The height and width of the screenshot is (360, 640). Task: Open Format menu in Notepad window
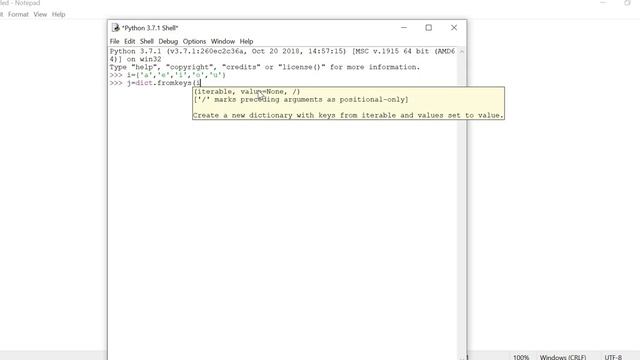[18, 14]
